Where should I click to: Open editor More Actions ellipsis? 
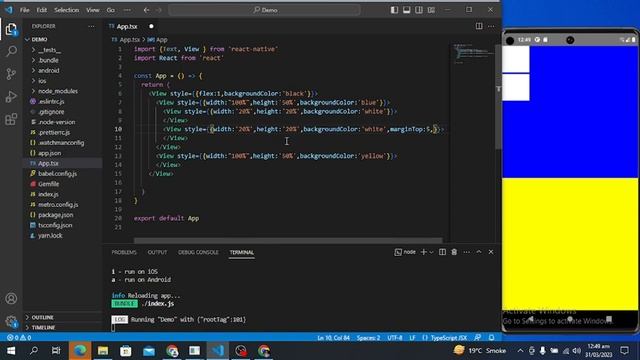pos(491,26)
